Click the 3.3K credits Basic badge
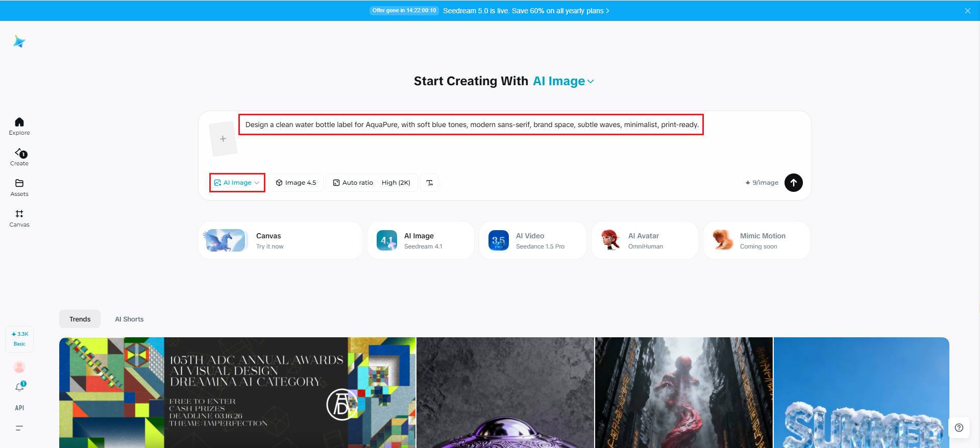The image size is (980, 448). [x=19, y=339]
